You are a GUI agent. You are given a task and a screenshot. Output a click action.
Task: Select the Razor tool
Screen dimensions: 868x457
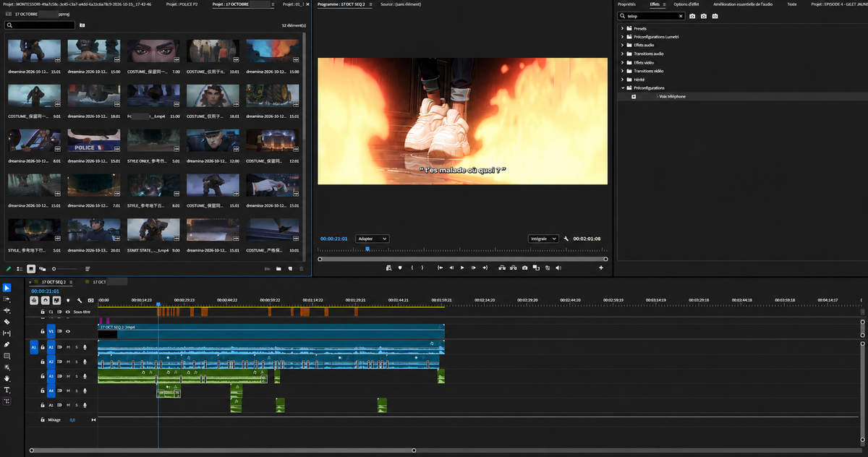pyautogui.click(x=7, y=322)
